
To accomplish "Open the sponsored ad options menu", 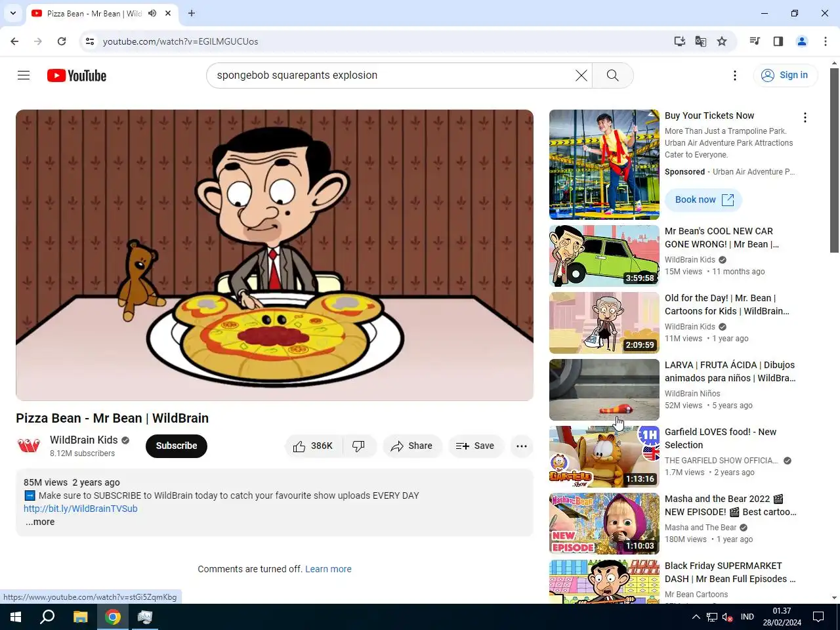I will click(805, 117).
